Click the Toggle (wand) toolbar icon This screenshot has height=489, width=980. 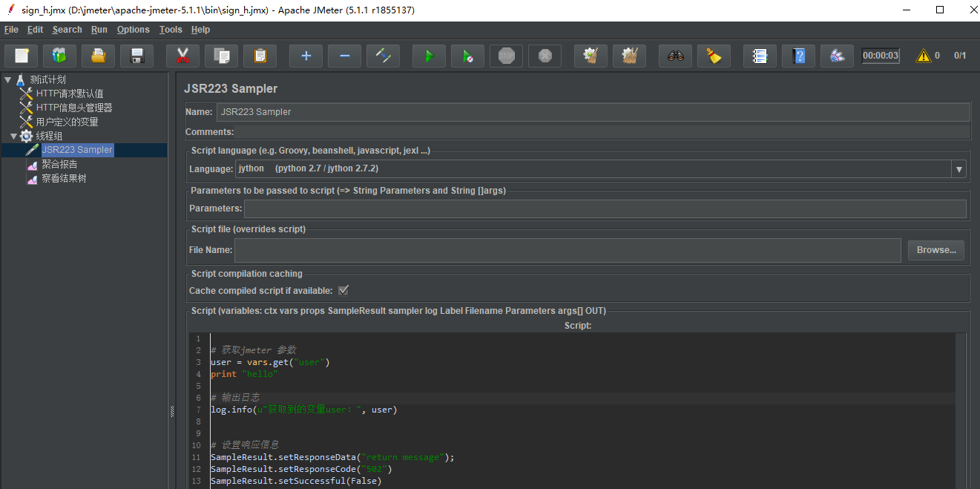click(383, 56)
